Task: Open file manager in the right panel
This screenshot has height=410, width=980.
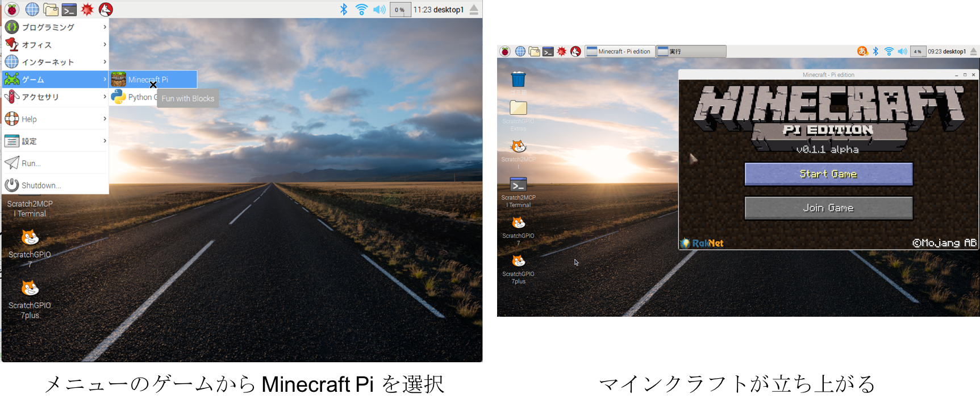Action: pos(534,51)
